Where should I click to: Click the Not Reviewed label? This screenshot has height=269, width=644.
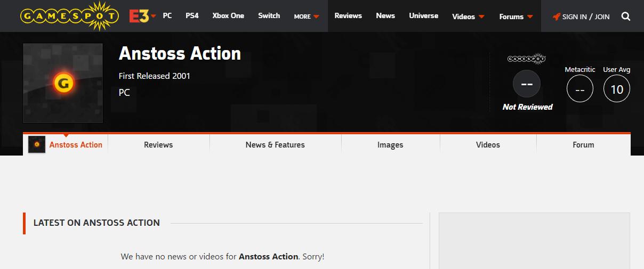527,107
